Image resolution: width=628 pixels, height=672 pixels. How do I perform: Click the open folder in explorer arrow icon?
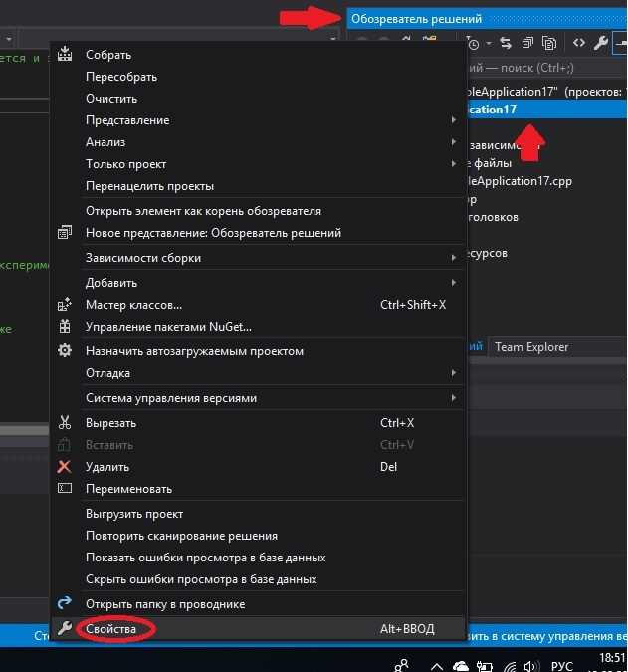(x=66, y=604)
